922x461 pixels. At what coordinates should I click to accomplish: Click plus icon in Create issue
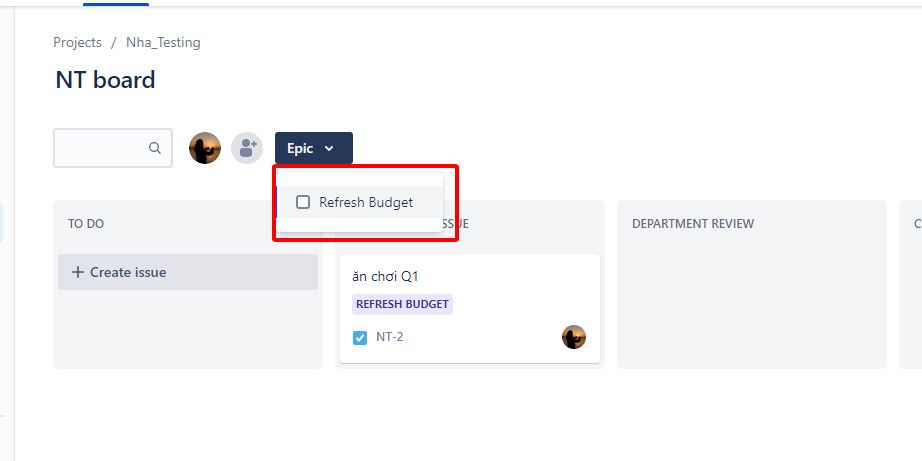click(x=78, y=272)
